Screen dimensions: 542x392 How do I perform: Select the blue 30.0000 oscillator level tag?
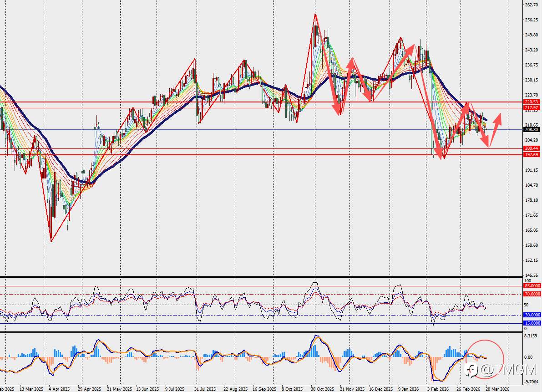(x=532, y=315)
